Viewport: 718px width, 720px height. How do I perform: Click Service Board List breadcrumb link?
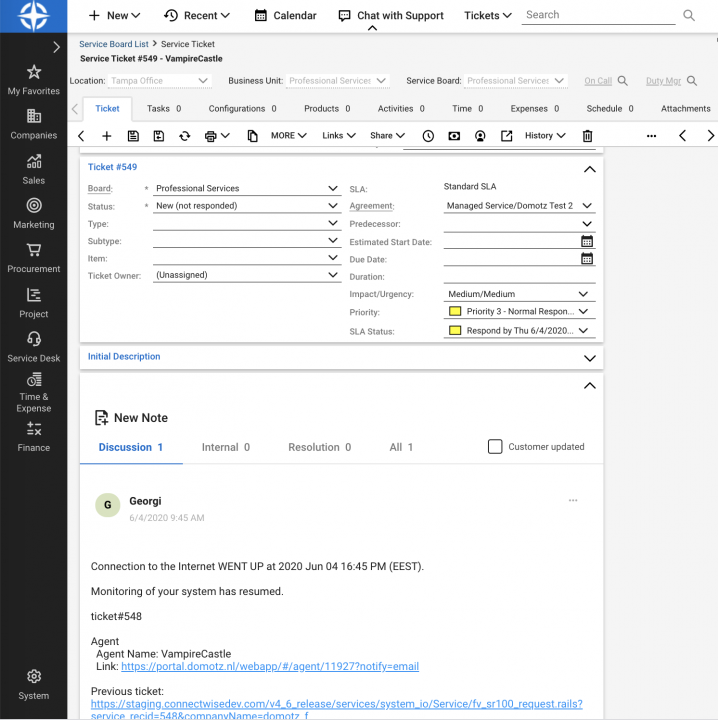coord(114,45)
